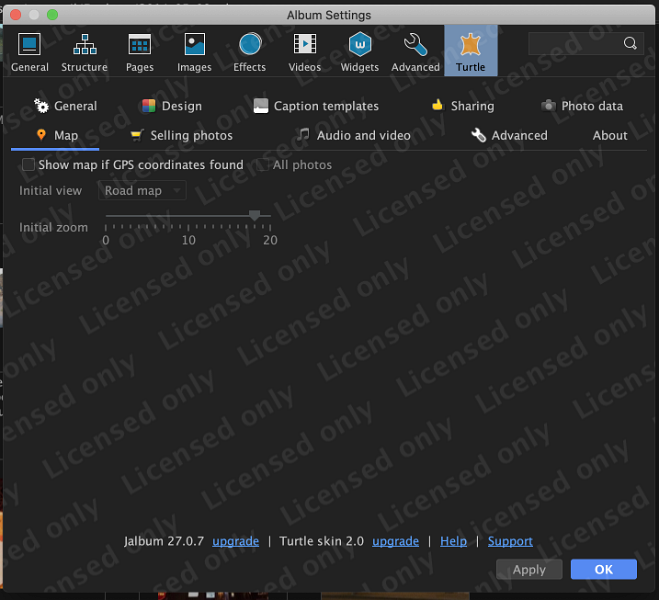Switch to the Design tab
This screenshot has height=600, width=659.
click(x=172, y=106)
